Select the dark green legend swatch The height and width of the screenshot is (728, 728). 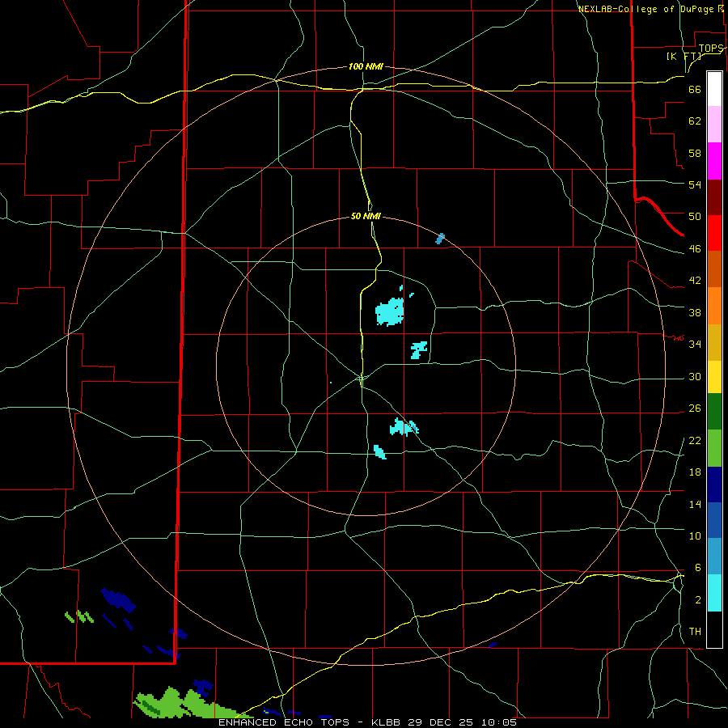(714, 412)
